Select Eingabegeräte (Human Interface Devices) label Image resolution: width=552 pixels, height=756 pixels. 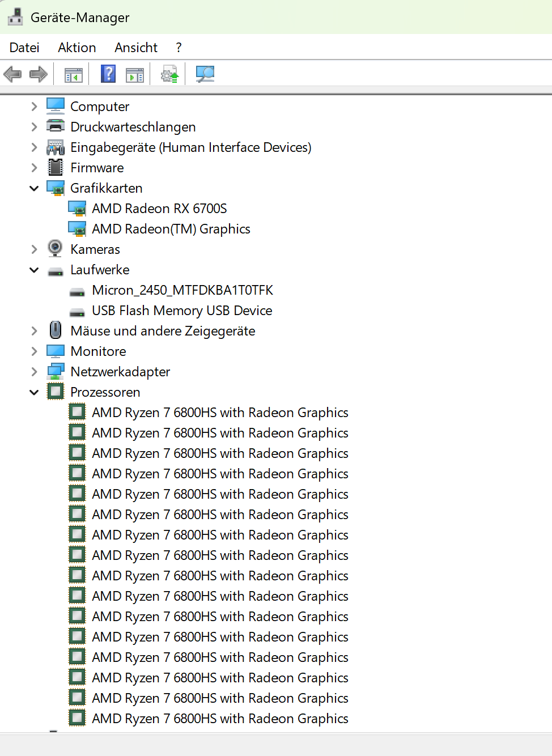[x=191, y=147]
